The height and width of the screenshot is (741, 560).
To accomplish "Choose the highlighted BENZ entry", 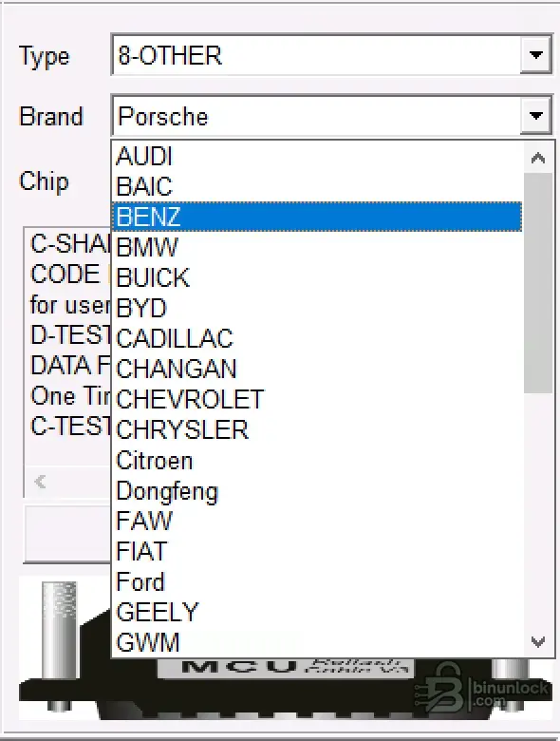I will click(317, 217).
